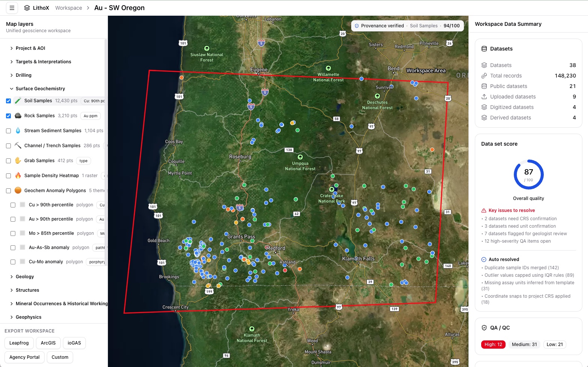Screen dimensions: 588x367
Task: Export workspace to ArcGIS
Action: pyautogui.click(x=48, y=343)
